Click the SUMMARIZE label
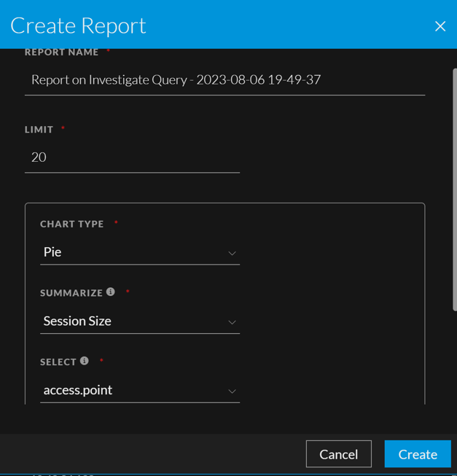The height and width of the screenshot is (476, 457). coord(71,293)
